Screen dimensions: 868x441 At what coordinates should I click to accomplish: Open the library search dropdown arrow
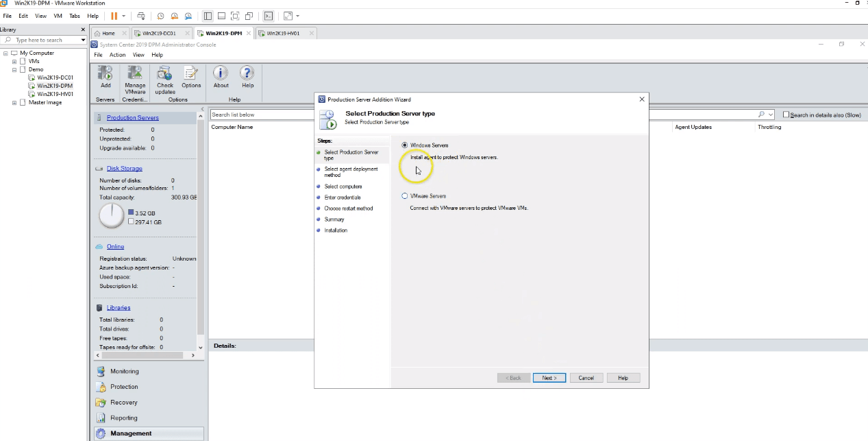click(84, 40)
